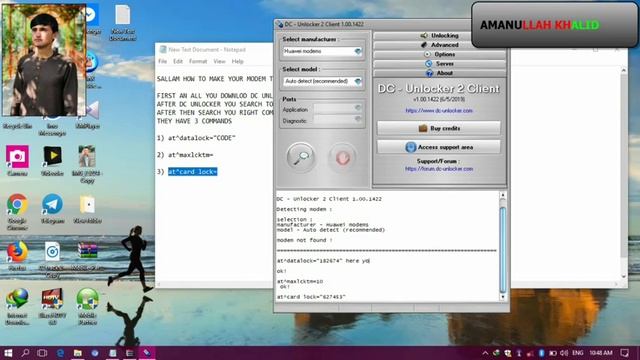The height and width of the screenshot is (360, 640).
Task: Click the 'modem not found !' log line
Action: (x=304, y=240)
